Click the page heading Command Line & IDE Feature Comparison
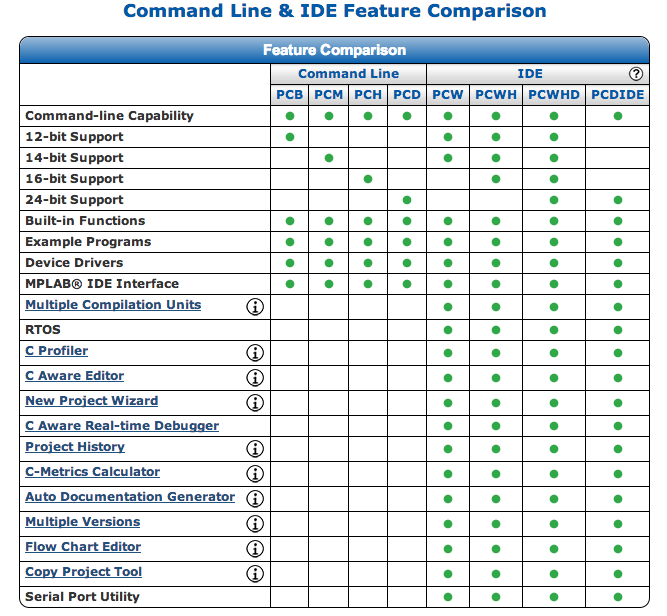The image size is (667, 616). pos(335,11)
